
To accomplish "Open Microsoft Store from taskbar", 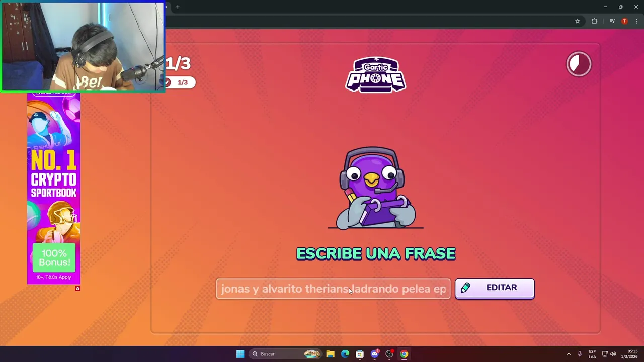I will pyautogui.click(x=360, y=354).
